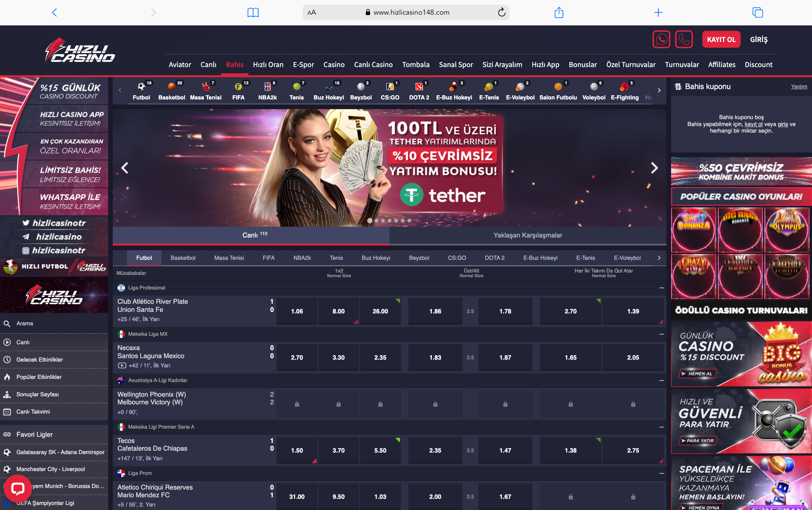This screenshot has width=812, height=510.
Task: Go to previous banner slide arrow
Action: pyautogui.click(x=125, y=168)
